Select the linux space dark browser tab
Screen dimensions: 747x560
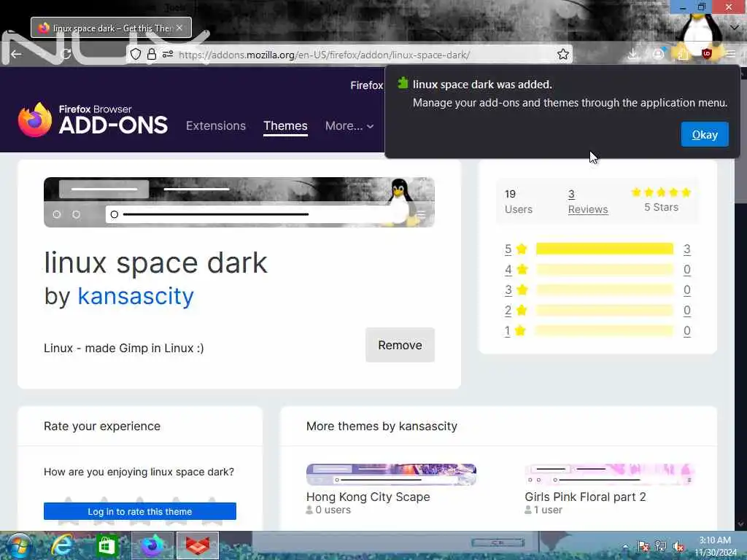point(111,28)
